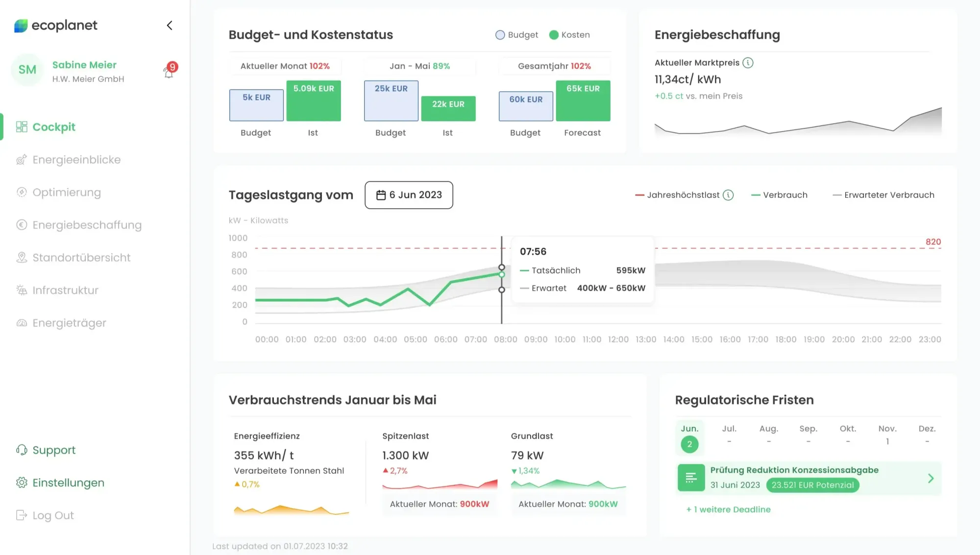
Task: Click 'Aktueller Monat: 900kW' under Spitzenlast
Action: pos(440,504)
